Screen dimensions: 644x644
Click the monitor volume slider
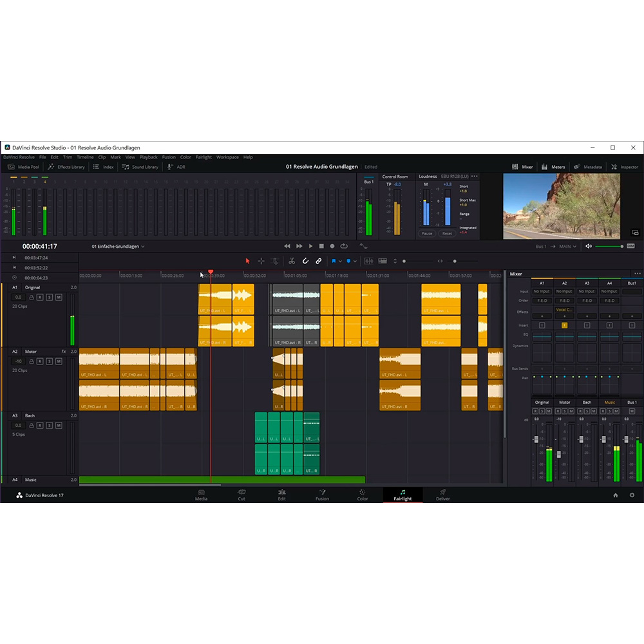point(609,247)
